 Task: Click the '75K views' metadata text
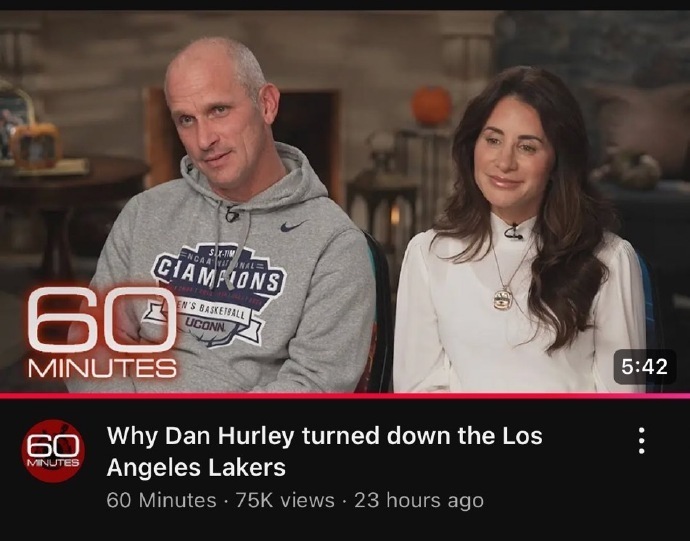(285, 500)
